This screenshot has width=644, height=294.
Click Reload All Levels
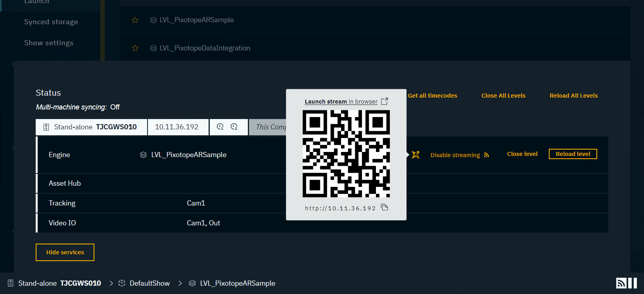[x=573, y=96]
